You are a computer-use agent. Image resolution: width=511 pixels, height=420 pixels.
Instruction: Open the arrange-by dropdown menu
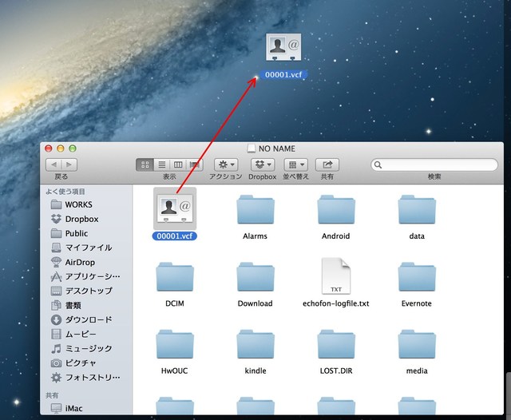coord(295,164)
